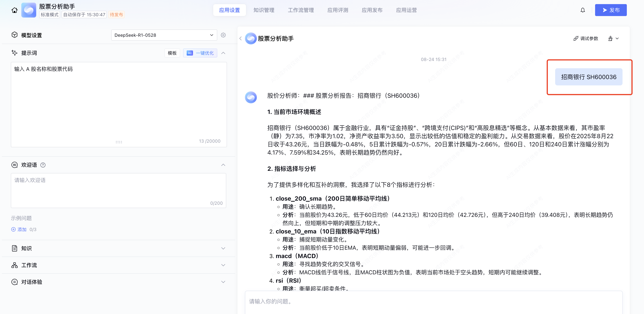Click the home icon
The width and height of the screenshot is (644, 314).
[15, 10]
